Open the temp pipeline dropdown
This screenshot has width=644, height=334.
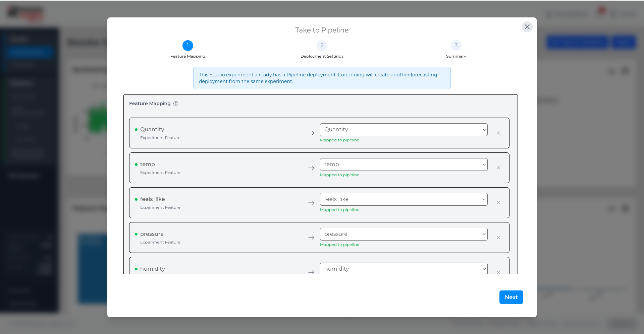404,164
